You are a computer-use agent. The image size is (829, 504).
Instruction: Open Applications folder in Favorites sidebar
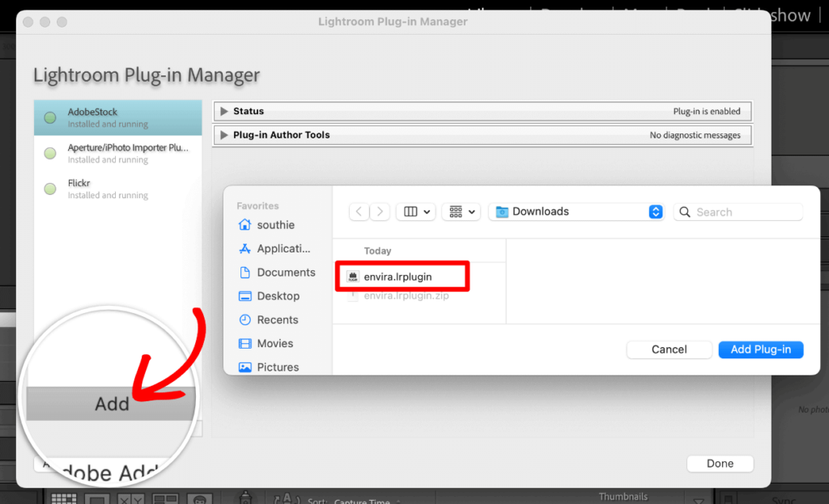[x=274, y=248]
